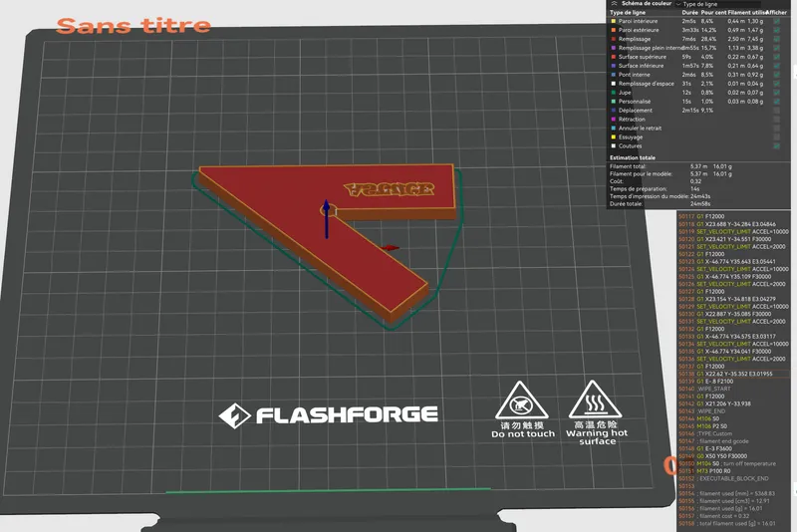This screenshot has height=532, width=797.
Task: Click the 'Coût' value 0,32
Action: (695, 181)
